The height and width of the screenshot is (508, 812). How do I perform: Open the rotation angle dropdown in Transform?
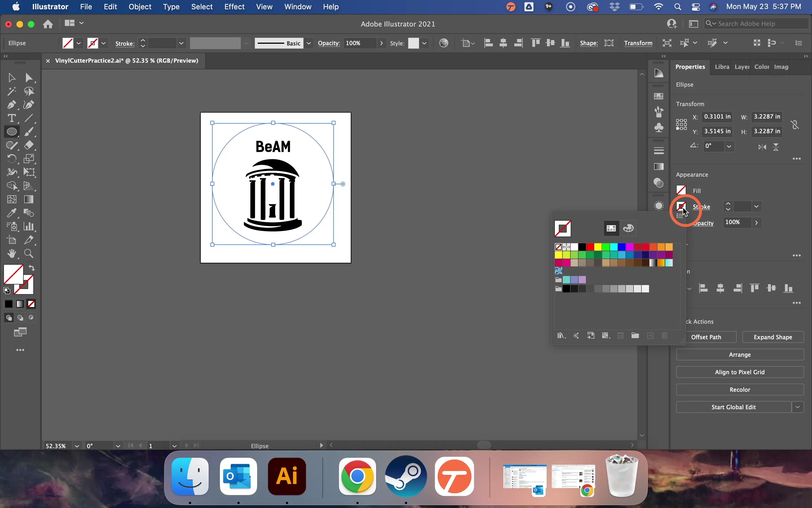click(729, 146)
